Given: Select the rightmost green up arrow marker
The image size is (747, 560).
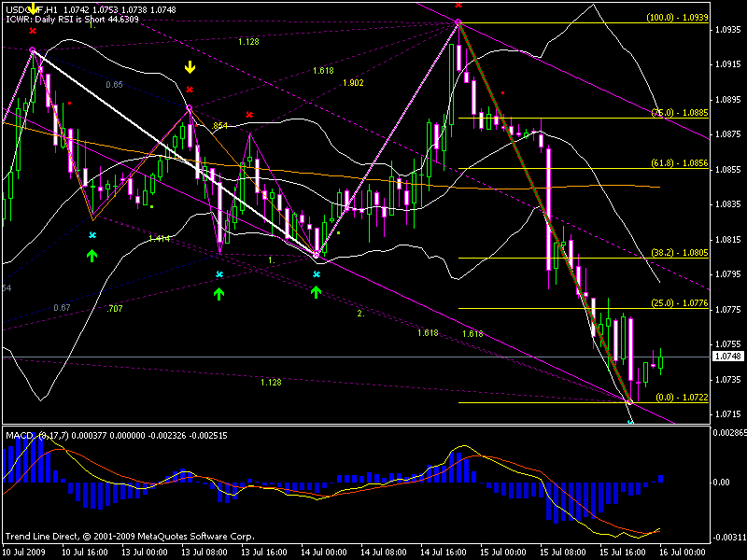Looking at the screenshot, I should pyautogui.click(x=316, y=292).
